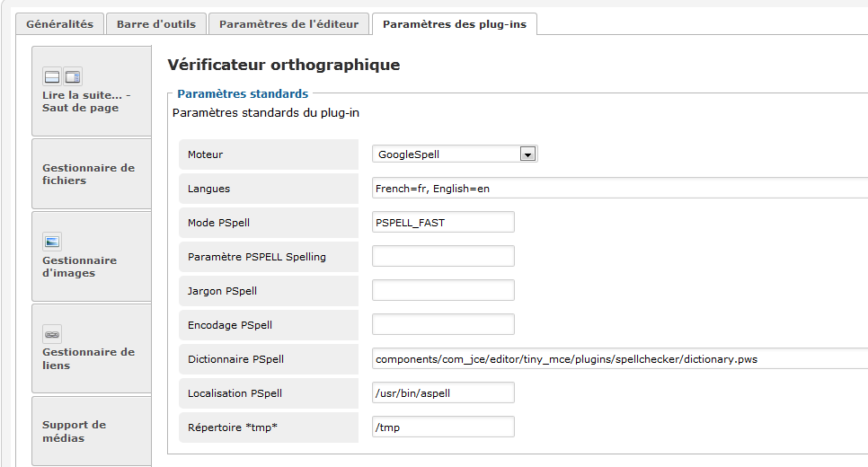Open Support de médias plug-in settings
This screenshot has height=467, width=868.
74,431
